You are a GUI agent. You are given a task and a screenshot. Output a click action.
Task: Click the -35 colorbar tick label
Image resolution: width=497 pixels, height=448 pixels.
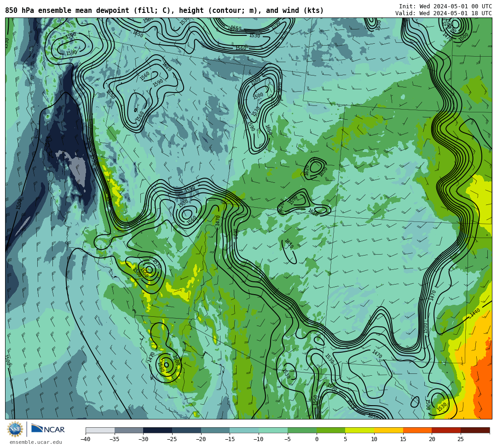[x=114, y=439]
